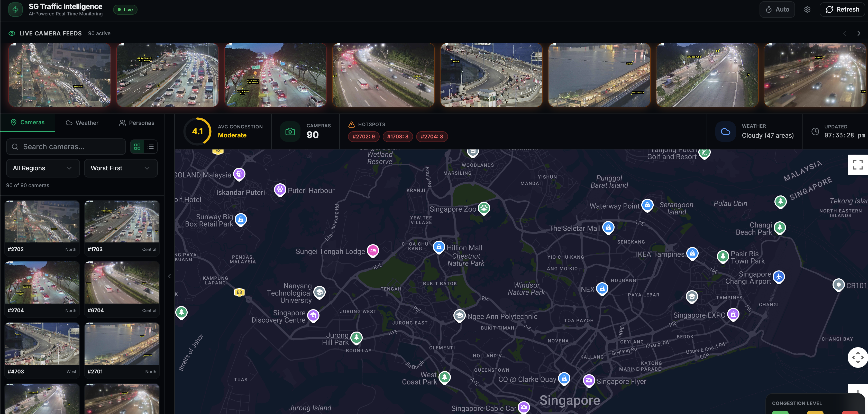Click the Singapore Flyer marker
Image resolution: width=868 pixels, height=414 pixels.
click(589, 381)
